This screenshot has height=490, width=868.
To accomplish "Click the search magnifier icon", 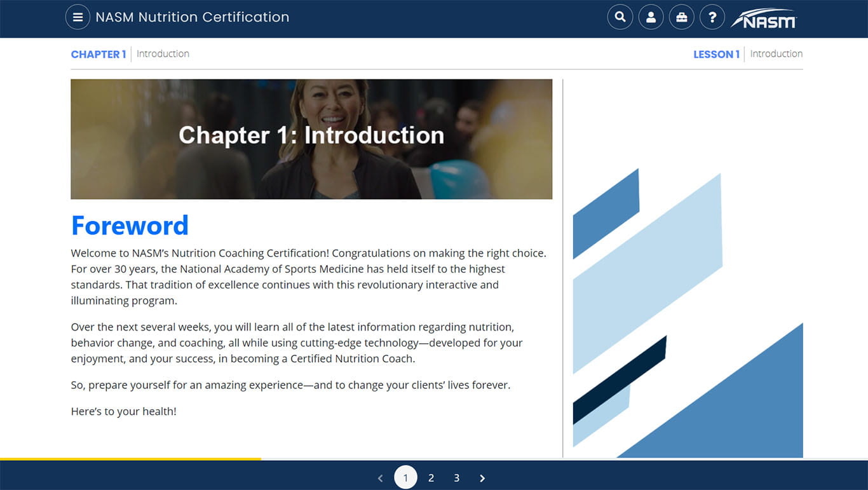I will [x=620, y=17].
